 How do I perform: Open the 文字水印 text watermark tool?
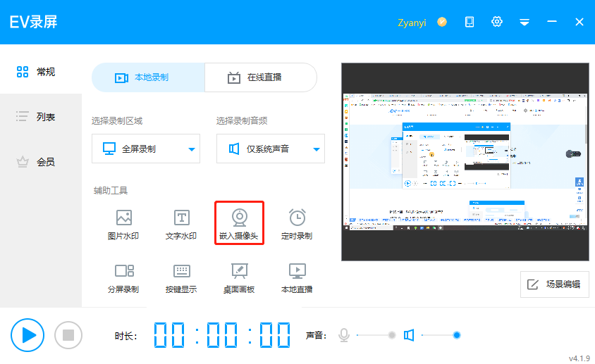pos(181,225)
